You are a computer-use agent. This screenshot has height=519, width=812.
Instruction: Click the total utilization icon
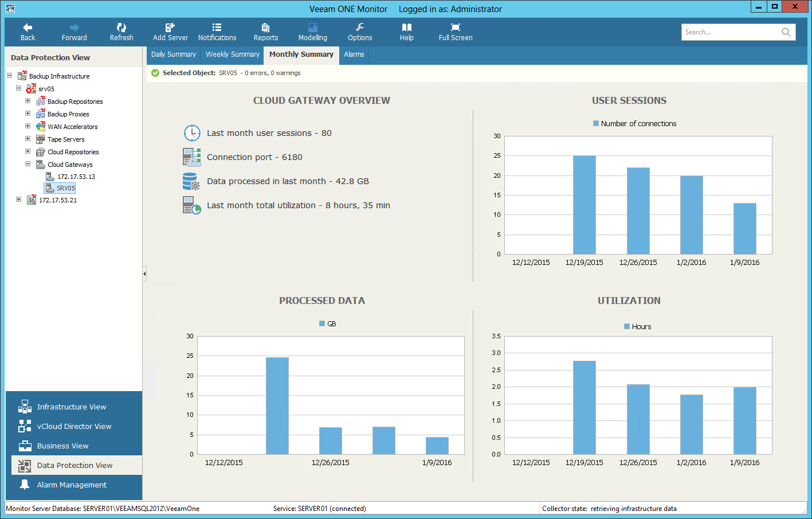point(192,205)
